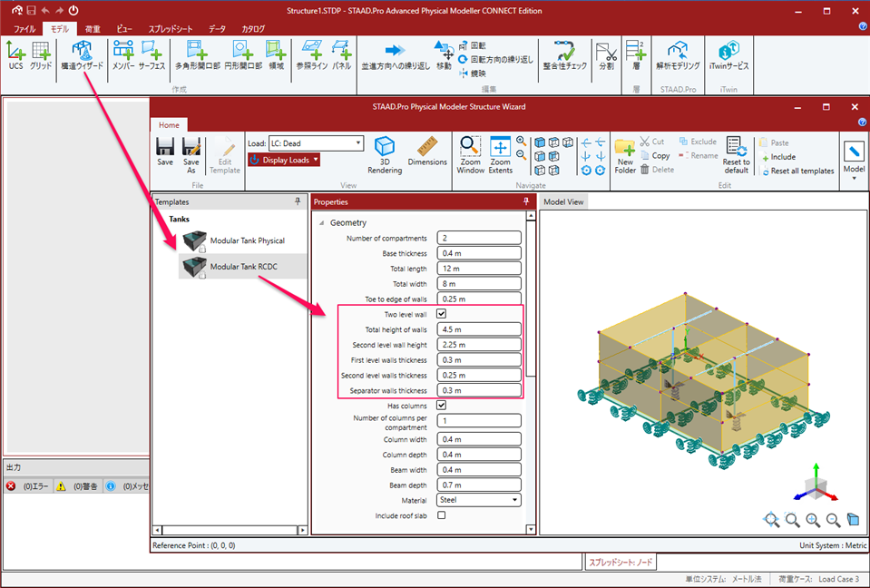Create a New Folder in templates
The width and height of the screenshot is (870, 588).
(625, 156)
